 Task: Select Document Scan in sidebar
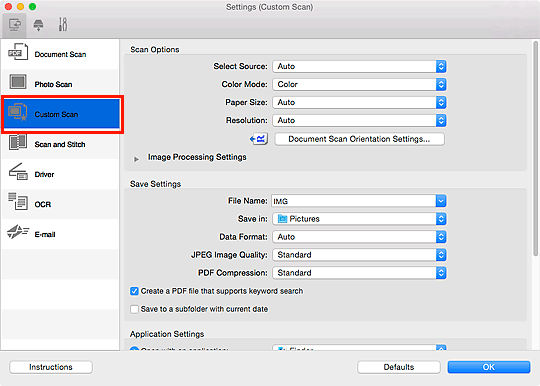click(60, 54)
